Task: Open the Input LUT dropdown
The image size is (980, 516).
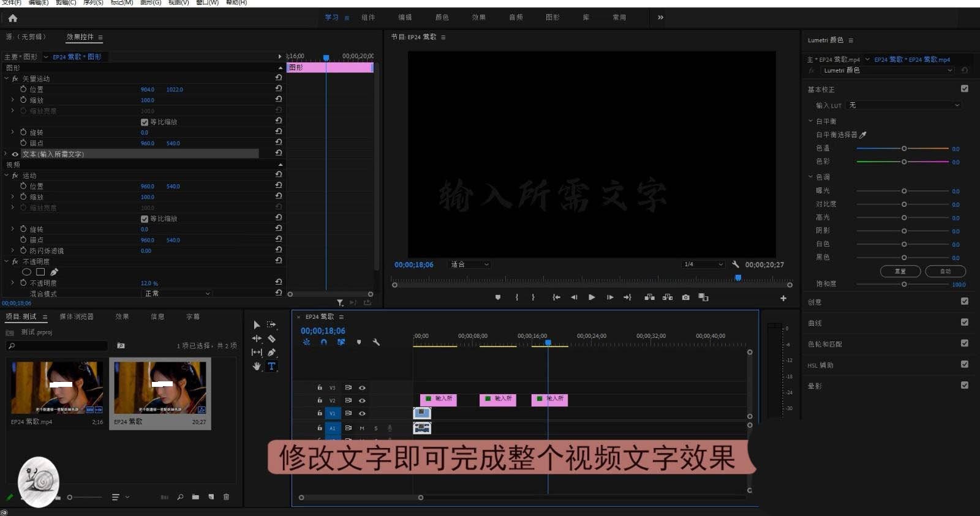Action: coord(903,105)
